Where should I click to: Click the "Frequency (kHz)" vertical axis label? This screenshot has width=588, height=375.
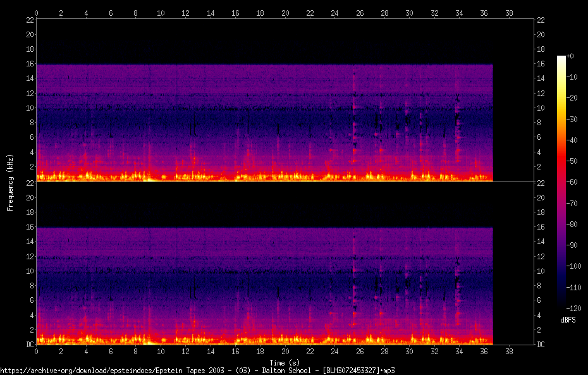click(9, 182)
